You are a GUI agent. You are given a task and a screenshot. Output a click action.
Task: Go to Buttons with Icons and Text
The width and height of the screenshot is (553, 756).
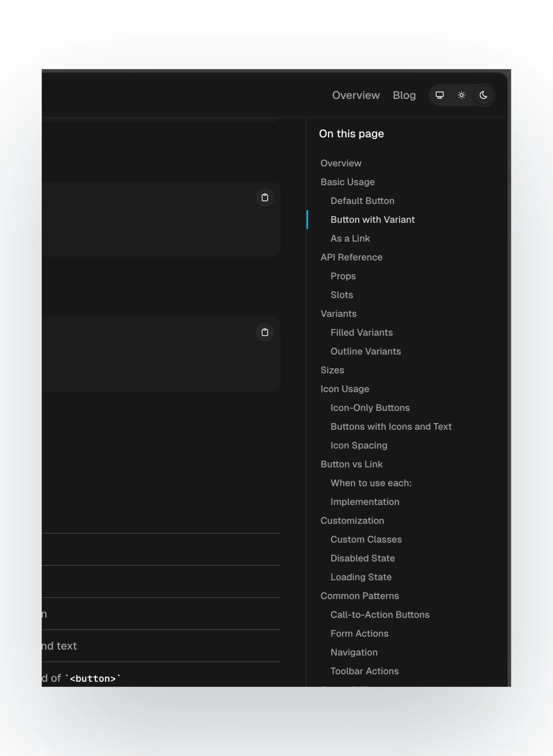(391, 427)
